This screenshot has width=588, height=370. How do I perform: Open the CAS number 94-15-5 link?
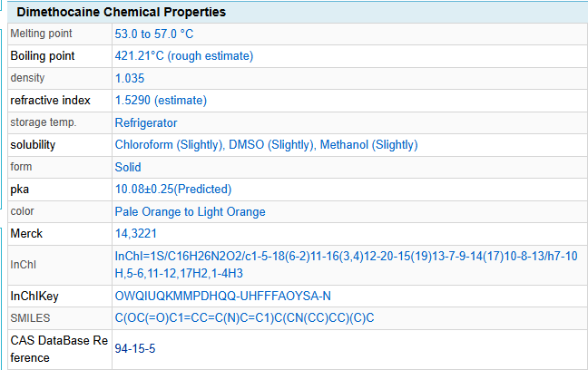133,348
